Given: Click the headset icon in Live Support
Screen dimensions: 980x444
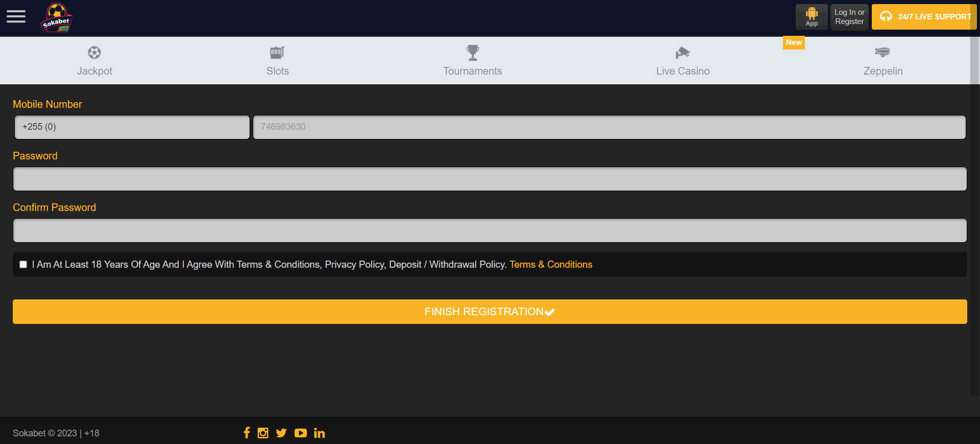Looking at the screenshot, I should pos(886,16).
